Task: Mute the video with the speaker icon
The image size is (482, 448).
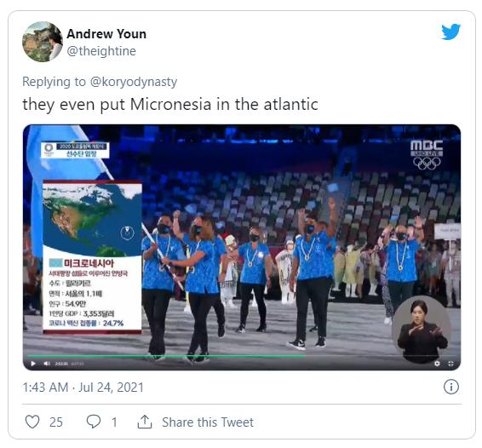Action: tap(47, 364)
